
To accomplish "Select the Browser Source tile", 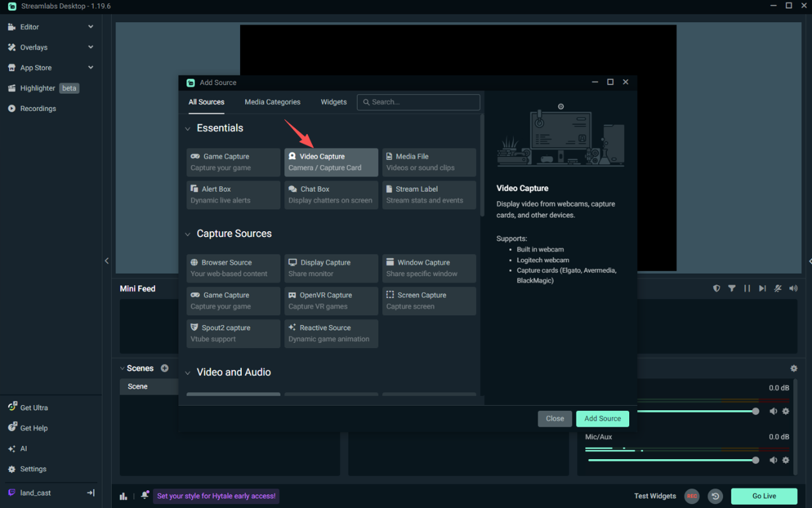I will click(x=234, y=268).
